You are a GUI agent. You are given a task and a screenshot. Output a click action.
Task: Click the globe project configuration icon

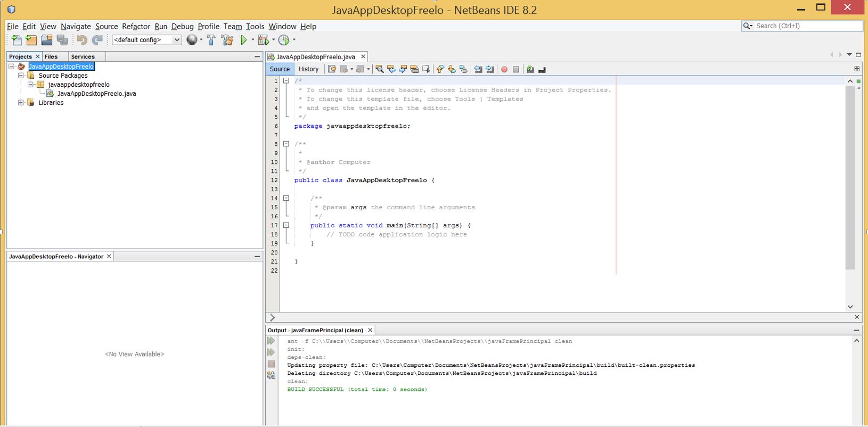(x=192, y=40)
